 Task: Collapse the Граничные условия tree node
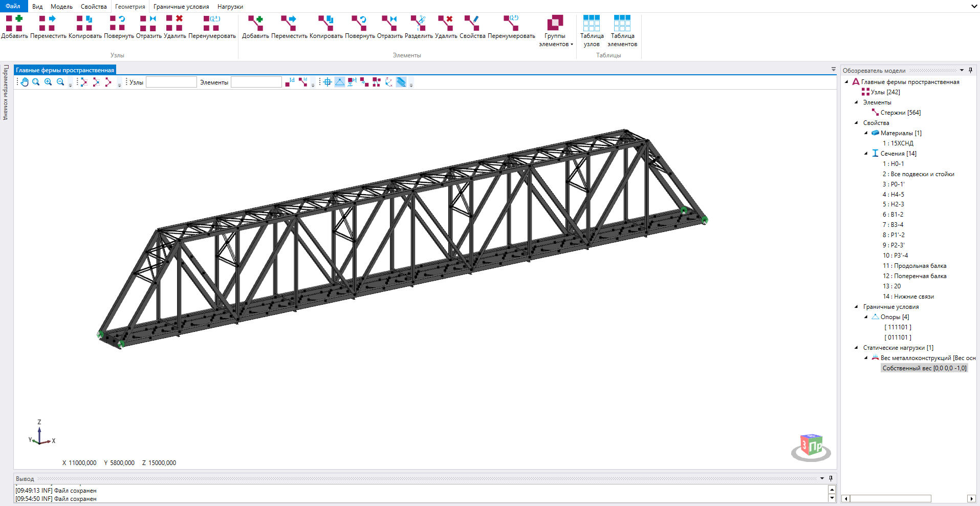coord(856,307)
